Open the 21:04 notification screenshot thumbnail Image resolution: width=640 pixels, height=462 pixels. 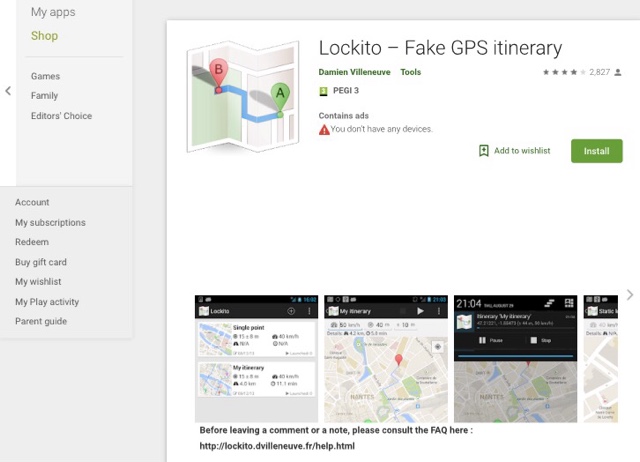516,358
